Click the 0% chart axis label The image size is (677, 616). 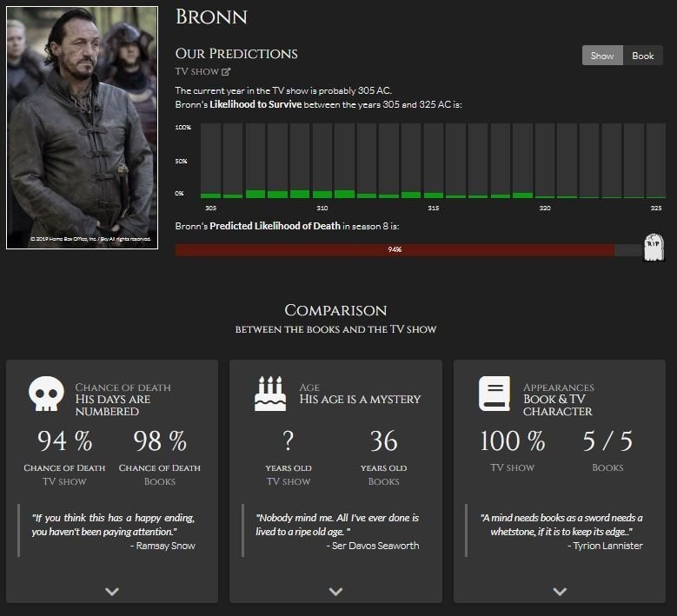point(180,194)
